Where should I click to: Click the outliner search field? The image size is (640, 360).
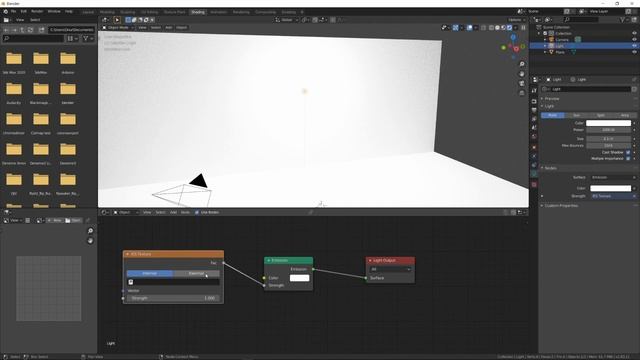(x=581, y=20)
